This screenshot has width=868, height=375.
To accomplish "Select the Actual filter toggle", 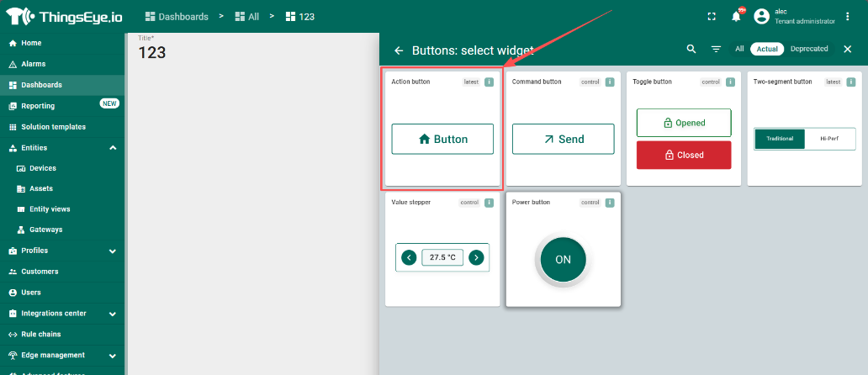I will click(766, 49).
